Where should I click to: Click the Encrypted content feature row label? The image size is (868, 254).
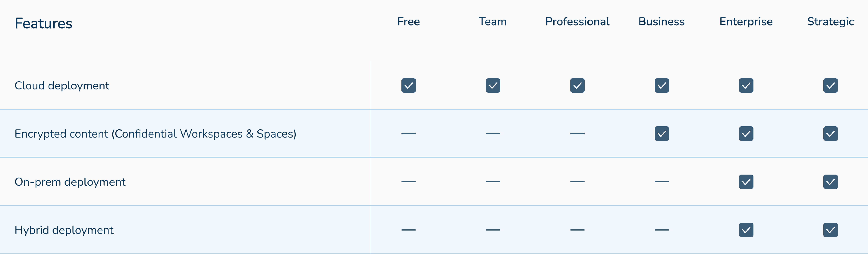(x=155, y=134)
